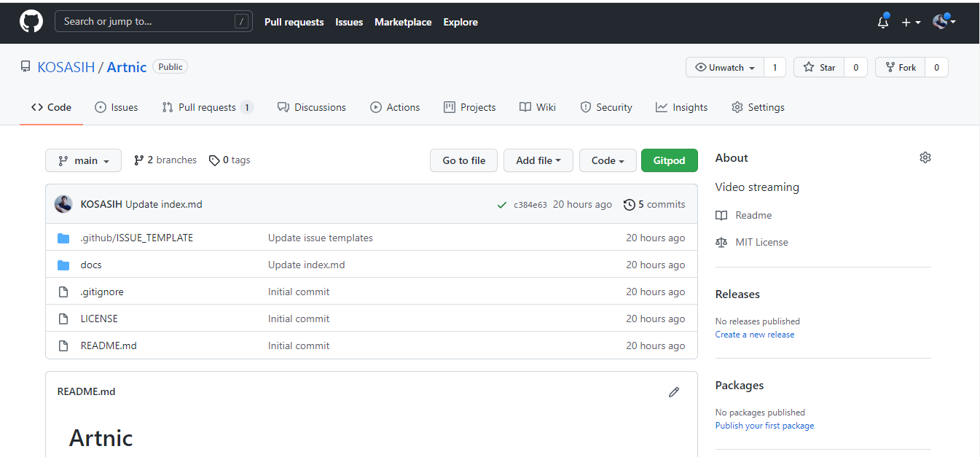The height and width of the screenshot is (457, 980).
Task: Click the green Gitpod button
Action: pyautogui.click(x=670, y=160)
